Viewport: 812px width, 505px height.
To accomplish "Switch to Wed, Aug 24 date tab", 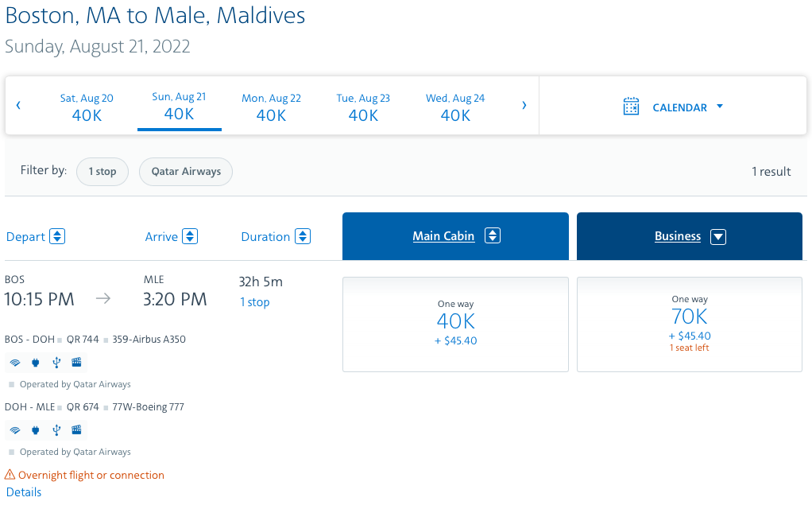I will tap(455, 107).
